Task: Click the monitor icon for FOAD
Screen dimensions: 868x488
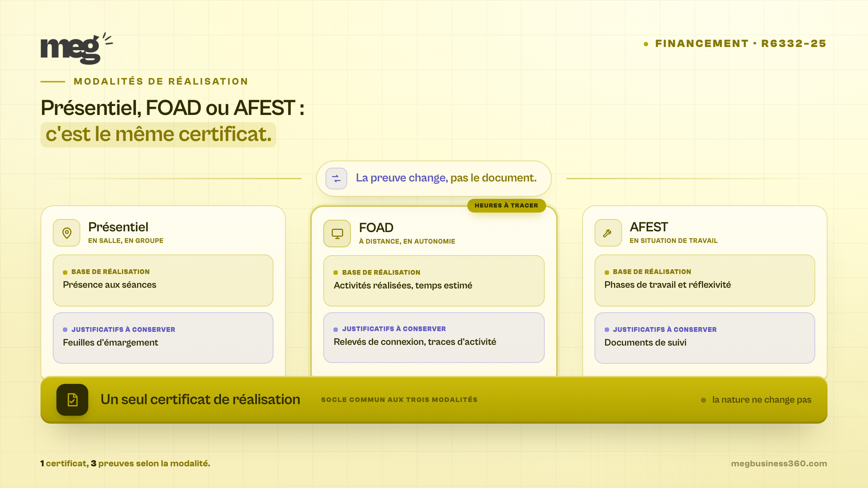Action: [x=337, y=234]
